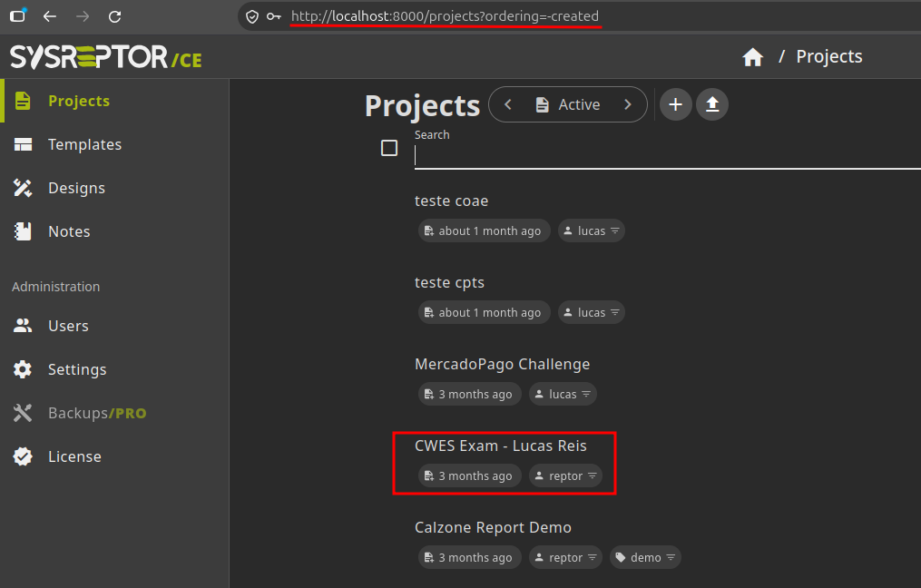Image resolution: width=921 pixels, height=588 pixels.
Task: Click the date chip of teste coae
Action: click(x=484, y=230)
